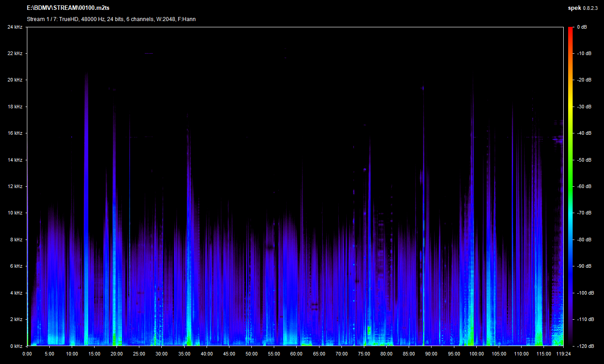Viewport: 604px width, 364px height.
Task: Click the file path title 00100.m2ts
Action: pyautogui.click(x=68, y=9)
